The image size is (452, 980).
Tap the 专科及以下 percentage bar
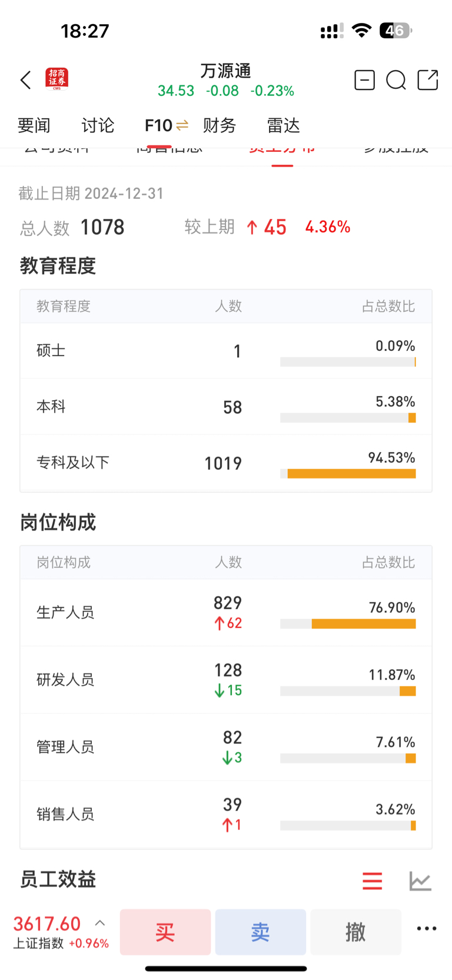pos(348,474)
